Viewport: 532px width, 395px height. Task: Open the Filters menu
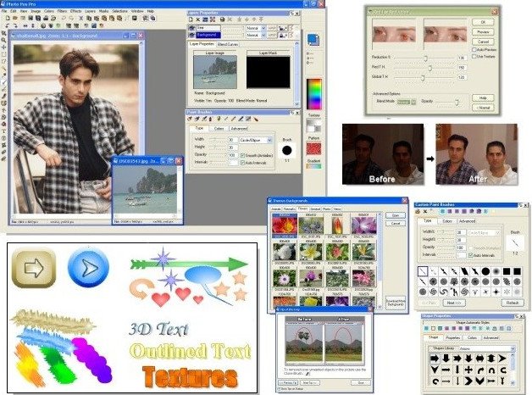62,11
